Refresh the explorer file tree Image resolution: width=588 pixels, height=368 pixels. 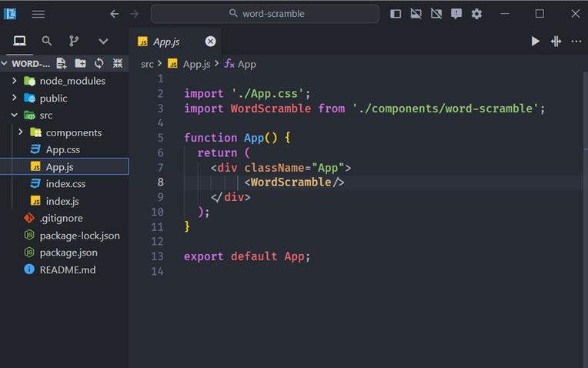[99, 63]
